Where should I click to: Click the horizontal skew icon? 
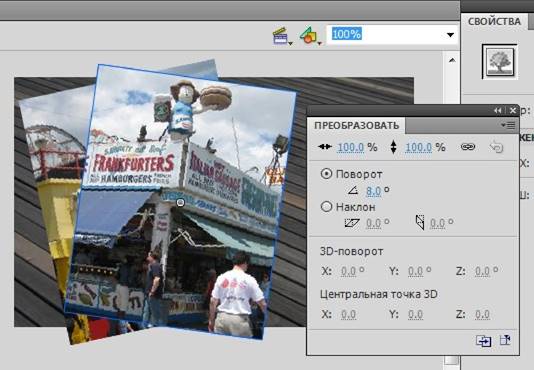[352, 223]
